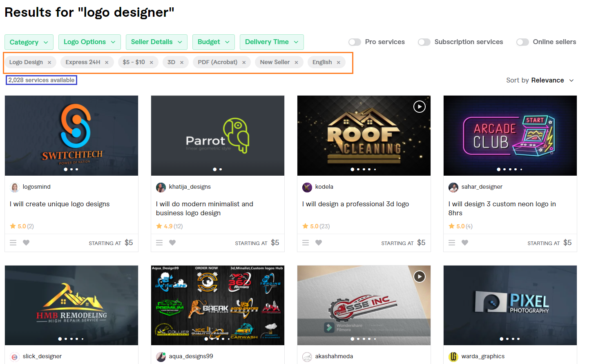
Task: Open gig 'design 3 custom neon logo in 8hrs'
Action: [x=502, y=208]
